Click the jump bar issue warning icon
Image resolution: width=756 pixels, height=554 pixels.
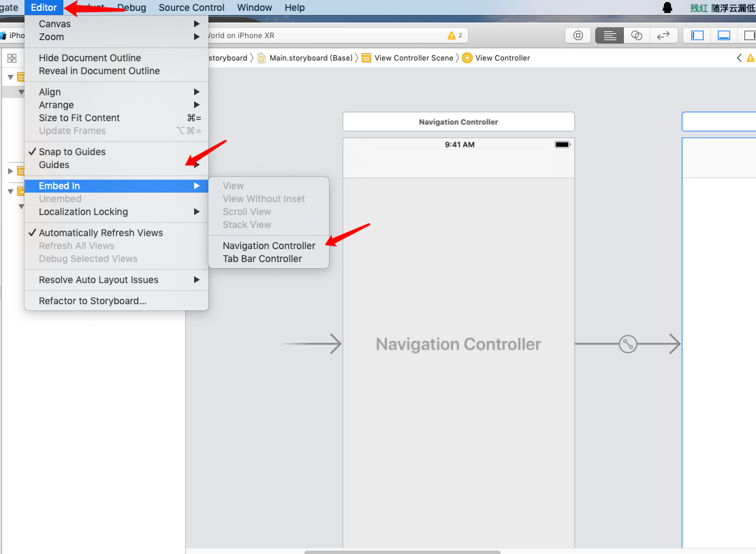[751, 58]
